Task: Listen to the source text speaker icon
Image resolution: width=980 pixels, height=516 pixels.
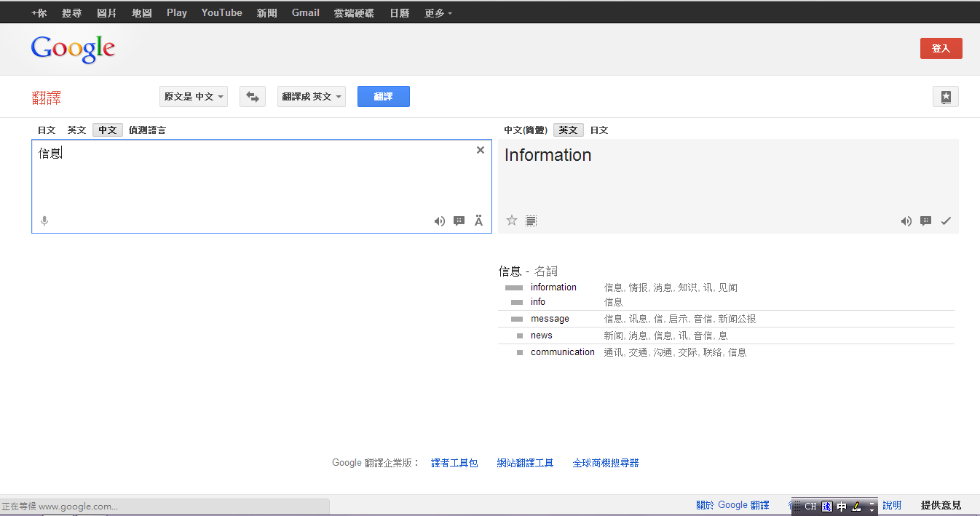Action: [440, 221]
